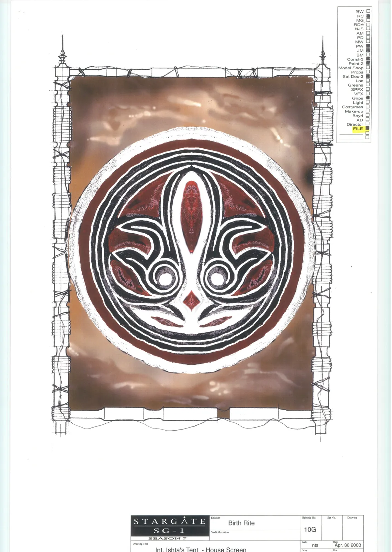Tick the VFX checkbox
The width and height of the screenshot is (392, 552).
[x=368, y=93]
